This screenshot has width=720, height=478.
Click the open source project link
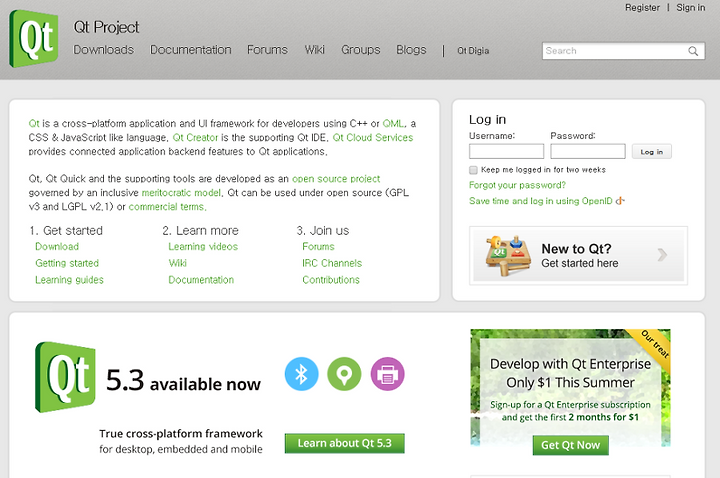click(x=336, y=179)
